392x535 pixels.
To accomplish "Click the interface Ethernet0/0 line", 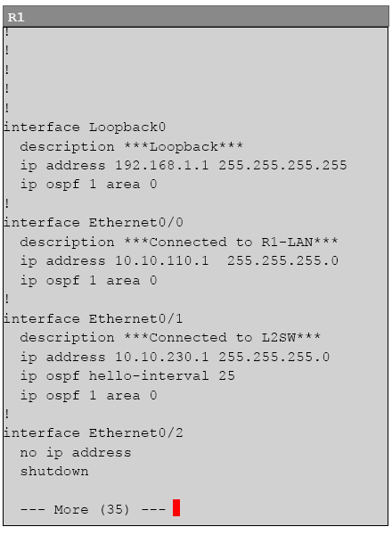I will (x=94, y=222).
